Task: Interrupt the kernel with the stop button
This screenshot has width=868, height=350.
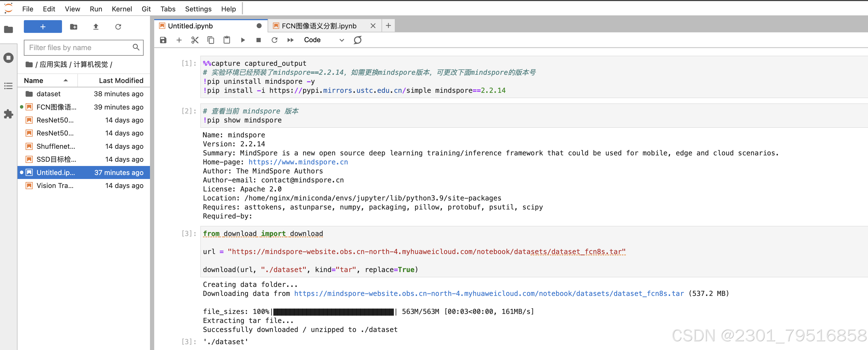Action: (x=258, y=40)
